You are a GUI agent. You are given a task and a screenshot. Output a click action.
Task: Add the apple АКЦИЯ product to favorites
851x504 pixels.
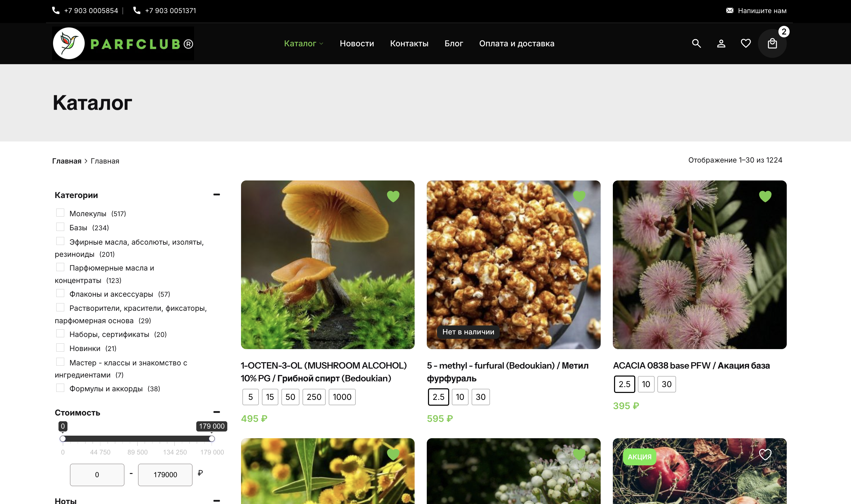coord(765,454)
